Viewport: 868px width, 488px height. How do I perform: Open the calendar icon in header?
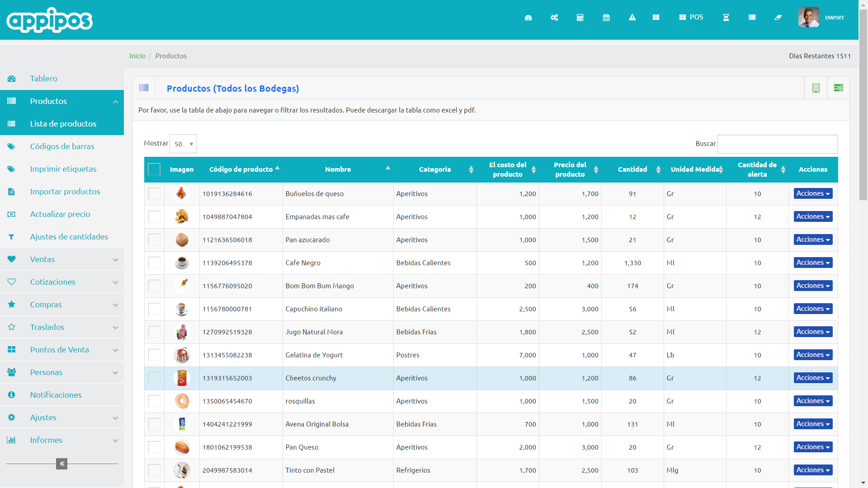point(606,18)
